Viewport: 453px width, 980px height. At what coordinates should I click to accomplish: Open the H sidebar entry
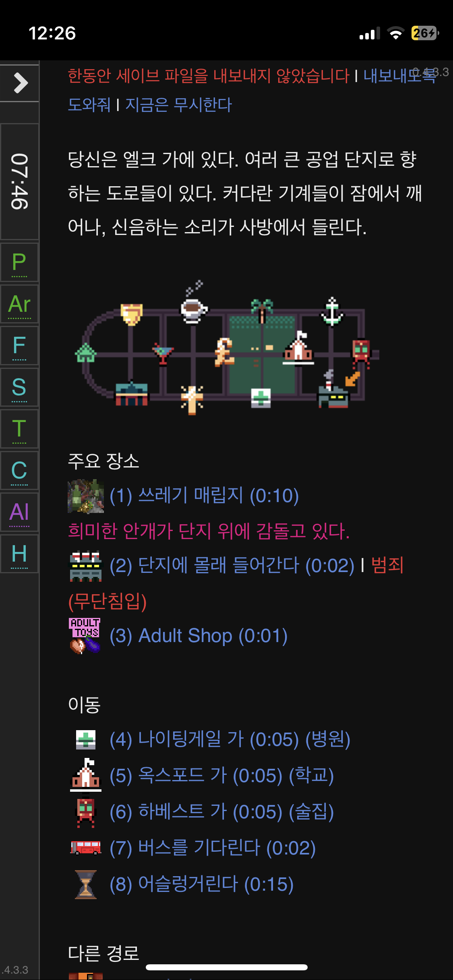click(x=19, y=554)
